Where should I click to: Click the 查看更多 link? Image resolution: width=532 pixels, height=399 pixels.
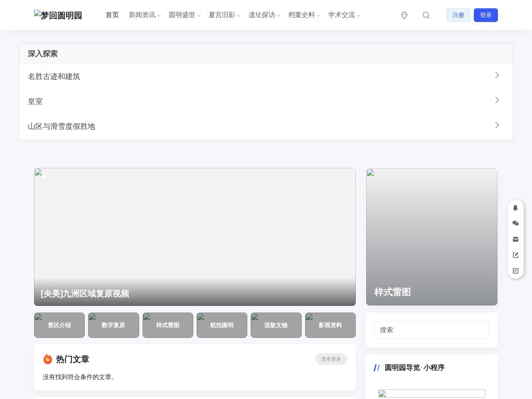[331, 359]
